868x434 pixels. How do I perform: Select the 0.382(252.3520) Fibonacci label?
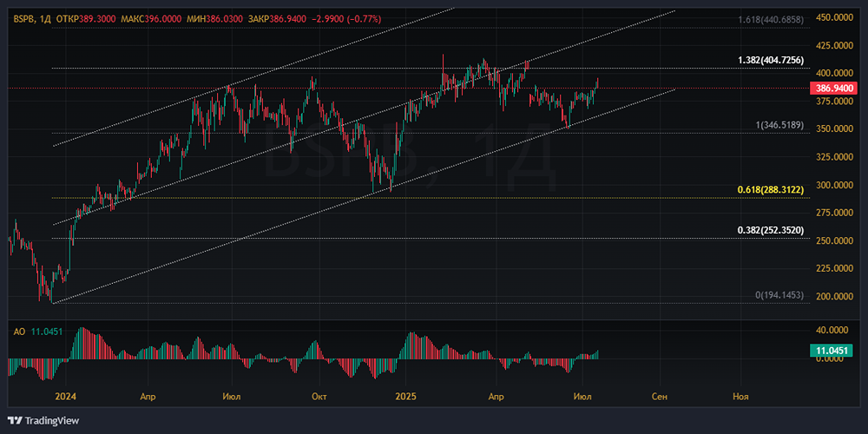click(771, 230)
